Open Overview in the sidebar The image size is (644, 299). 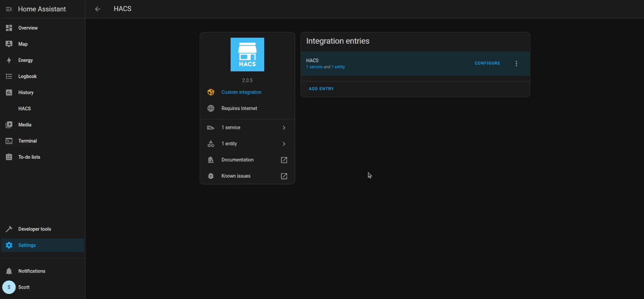43,28
